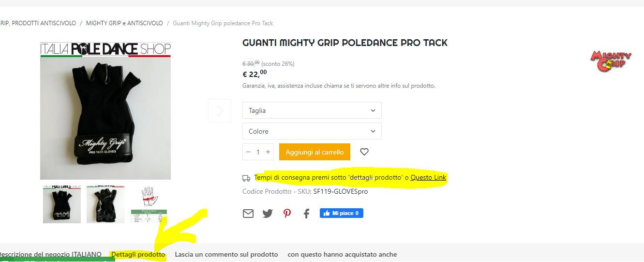Share product on Twitter
Viewport: 644px width, 262px height.
point(268,213)
